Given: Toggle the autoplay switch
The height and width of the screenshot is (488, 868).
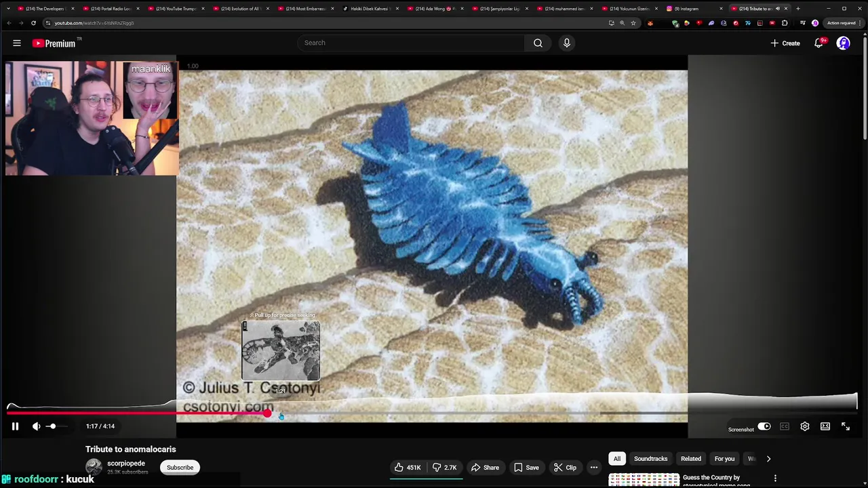Looking at the screenshot, I should coord(764,426).
